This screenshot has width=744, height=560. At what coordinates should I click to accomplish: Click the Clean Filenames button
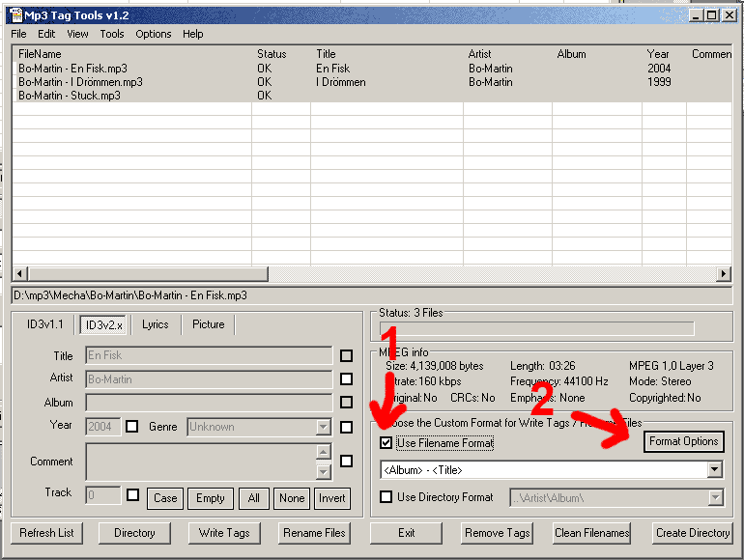click(591, 533)
